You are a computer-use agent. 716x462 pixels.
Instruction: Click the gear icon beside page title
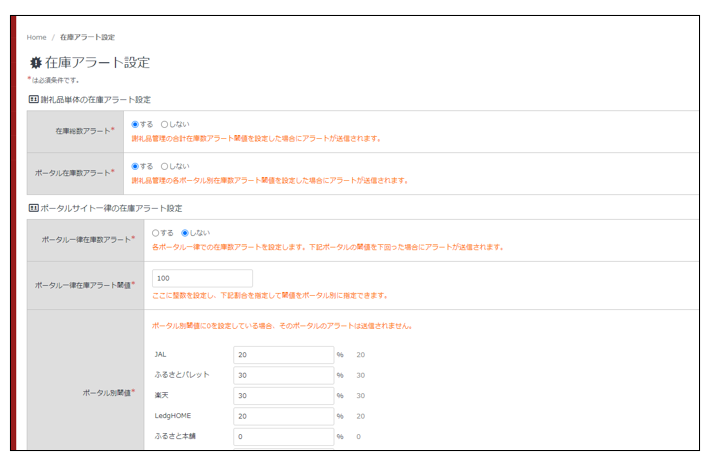36,63
